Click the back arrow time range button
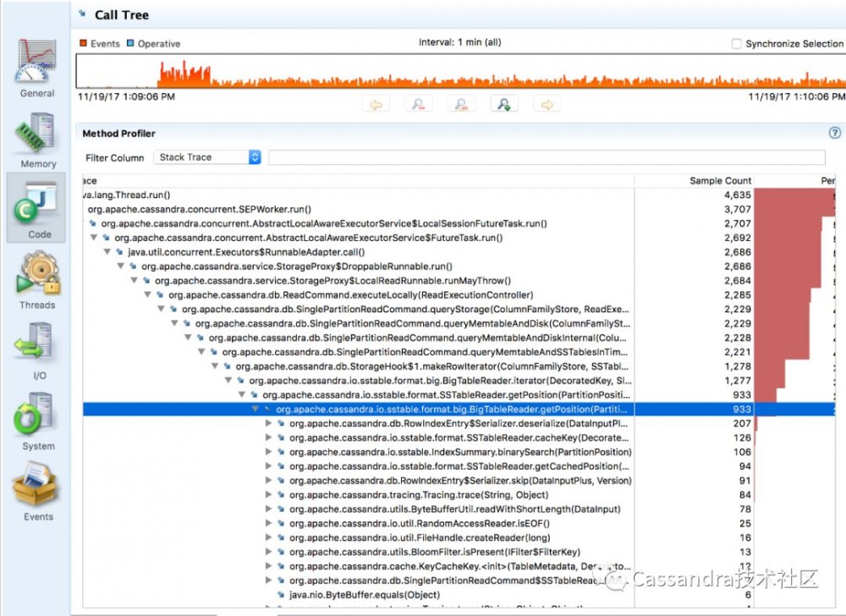The image size is (846, 616). (376, 104)
